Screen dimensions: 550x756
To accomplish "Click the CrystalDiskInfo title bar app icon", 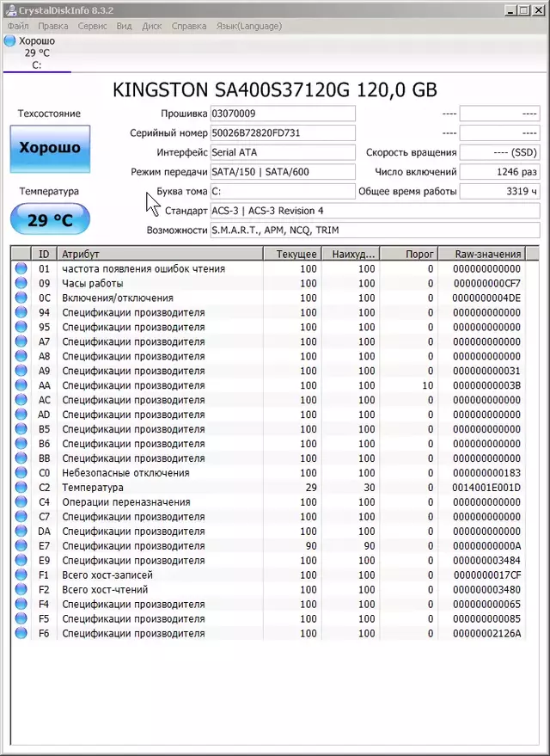I will tap(10, 9).
